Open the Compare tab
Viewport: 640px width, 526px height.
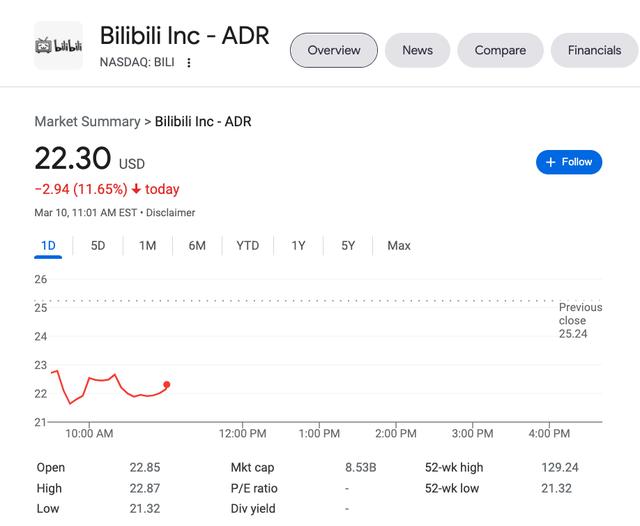point(500,50)
